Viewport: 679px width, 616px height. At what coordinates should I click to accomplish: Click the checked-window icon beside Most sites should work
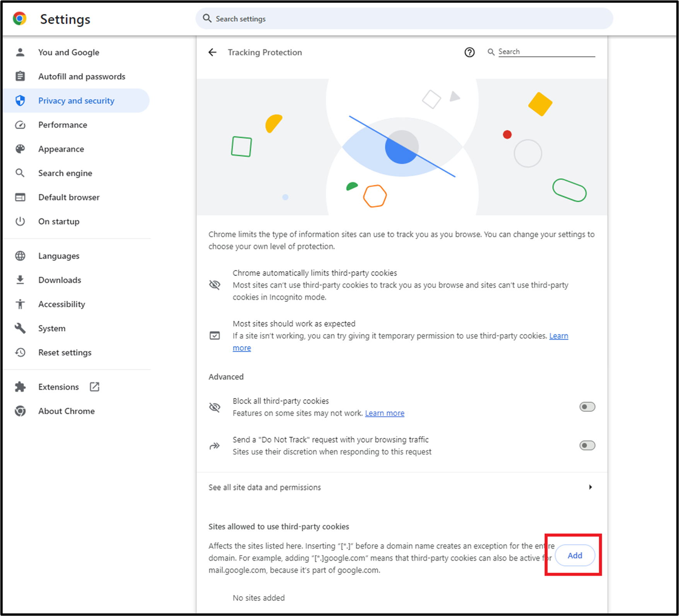215,335
